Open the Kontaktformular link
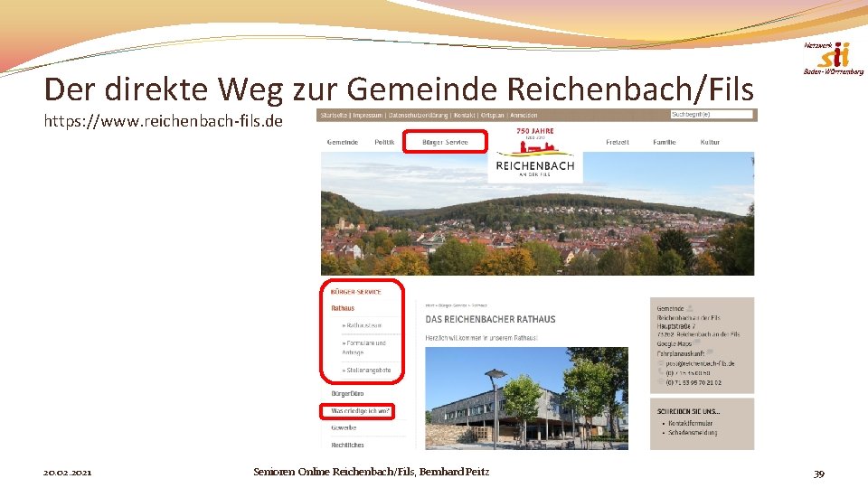This screenshot has height=488, width=868. 690,423
